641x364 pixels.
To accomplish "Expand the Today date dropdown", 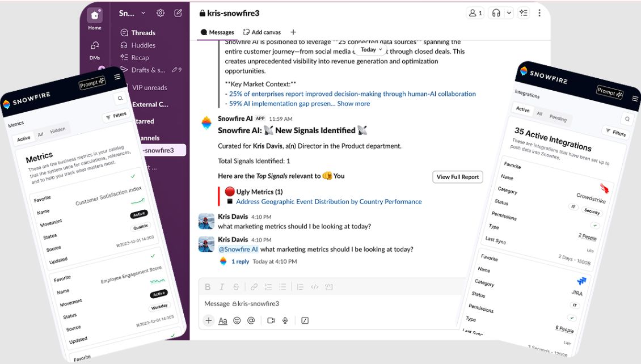I will click(x=371, y=49).
